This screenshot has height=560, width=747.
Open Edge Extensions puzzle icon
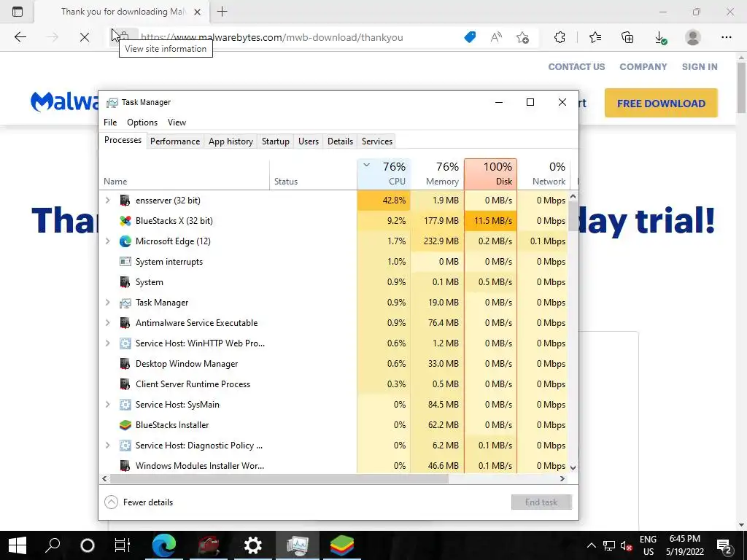[x=560, y=37]
